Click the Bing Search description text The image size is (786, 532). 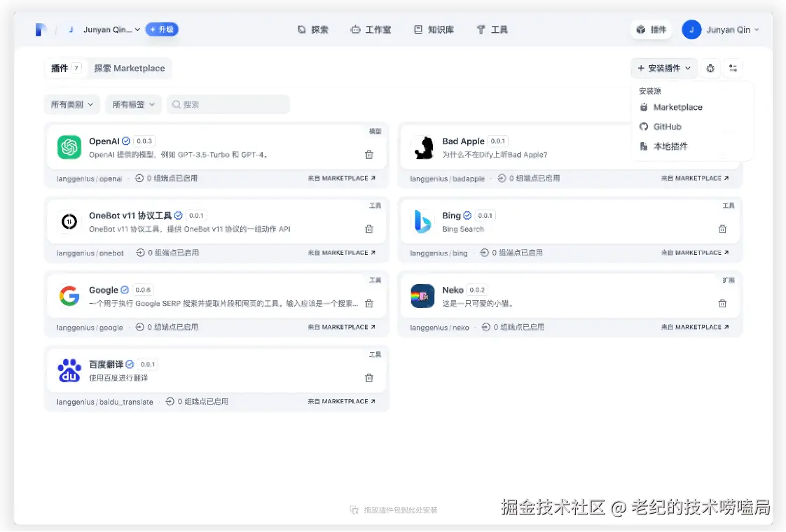pyautogui.click(x=463, y=229)
